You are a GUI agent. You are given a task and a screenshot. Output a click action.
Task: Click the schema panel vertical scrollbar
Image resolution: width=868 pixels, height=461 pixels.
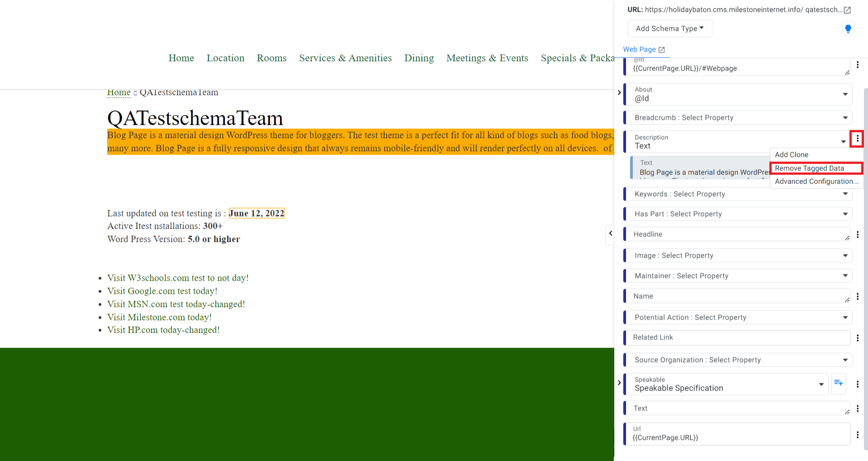866,269
